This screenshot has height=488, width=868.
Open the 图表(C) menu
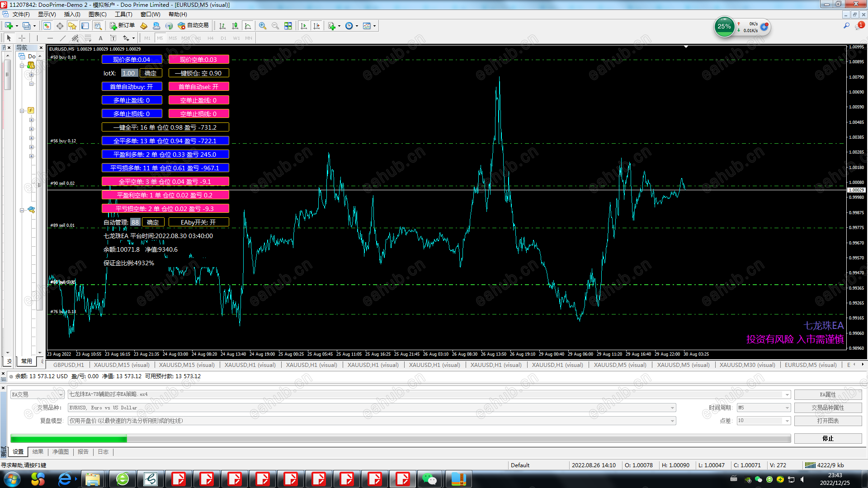click(97, 14)
